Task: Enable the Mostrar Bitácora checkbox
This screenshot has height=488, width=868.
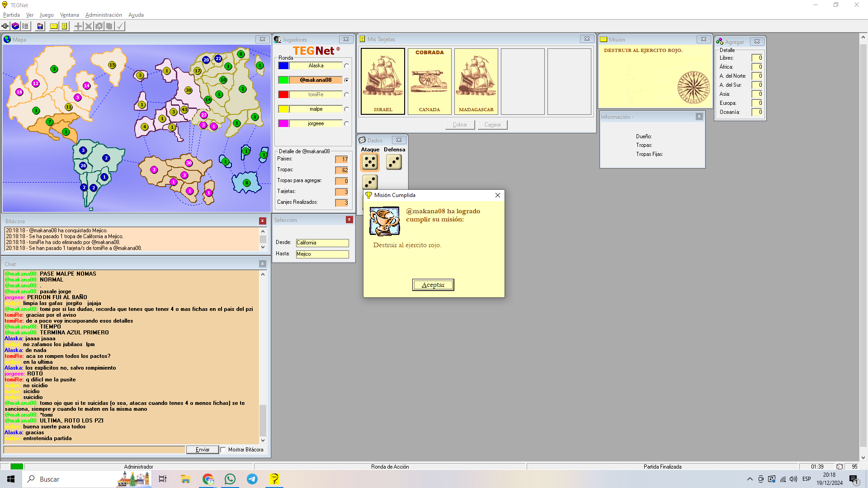Action: coord(223,450)
